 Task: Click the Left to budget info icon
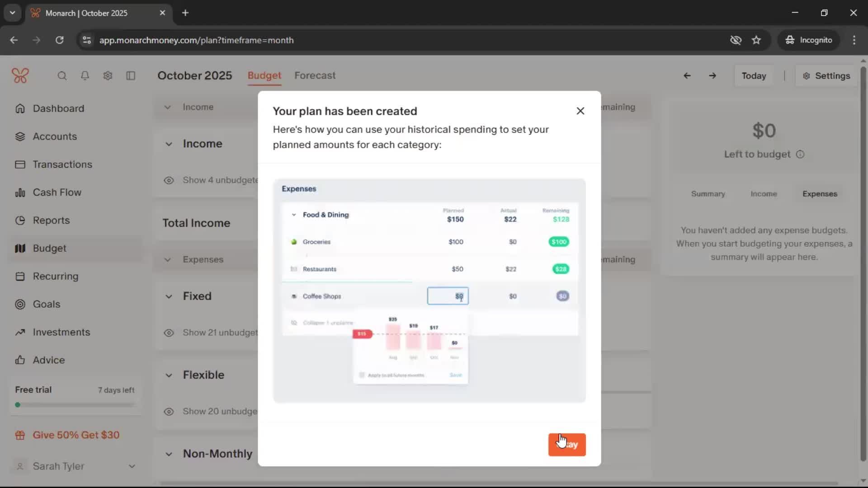800,155
